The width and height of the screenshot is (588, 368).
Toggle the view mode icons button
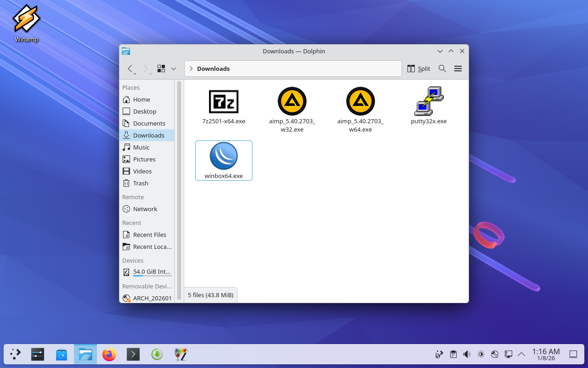(161, 69)
